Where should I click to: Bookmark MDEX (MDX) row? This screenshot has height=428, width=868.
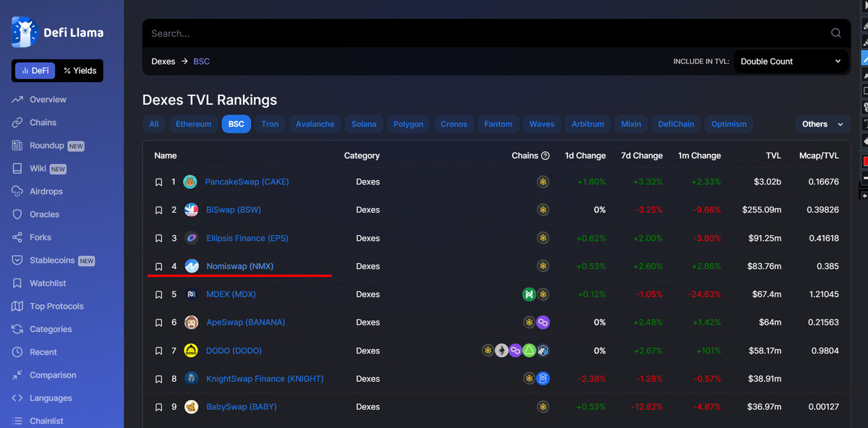click(x=158, y=295)
